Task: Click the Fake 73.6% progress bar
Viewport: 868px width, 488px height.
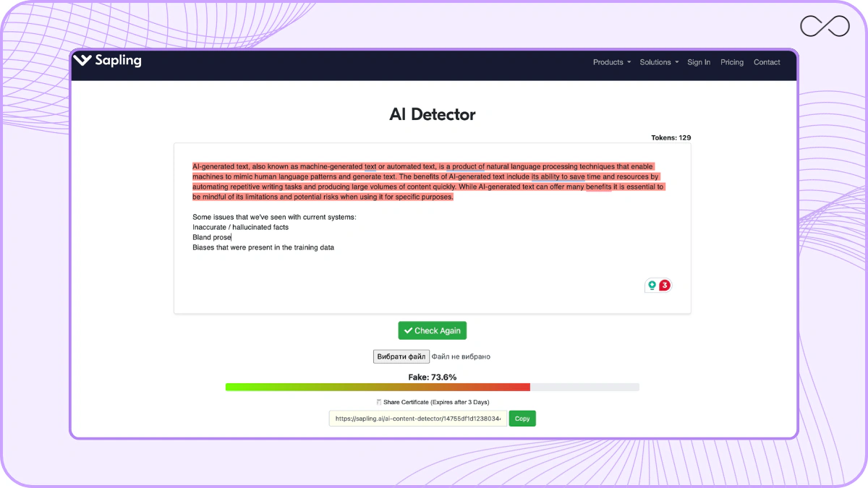Action: coord(433,388)
